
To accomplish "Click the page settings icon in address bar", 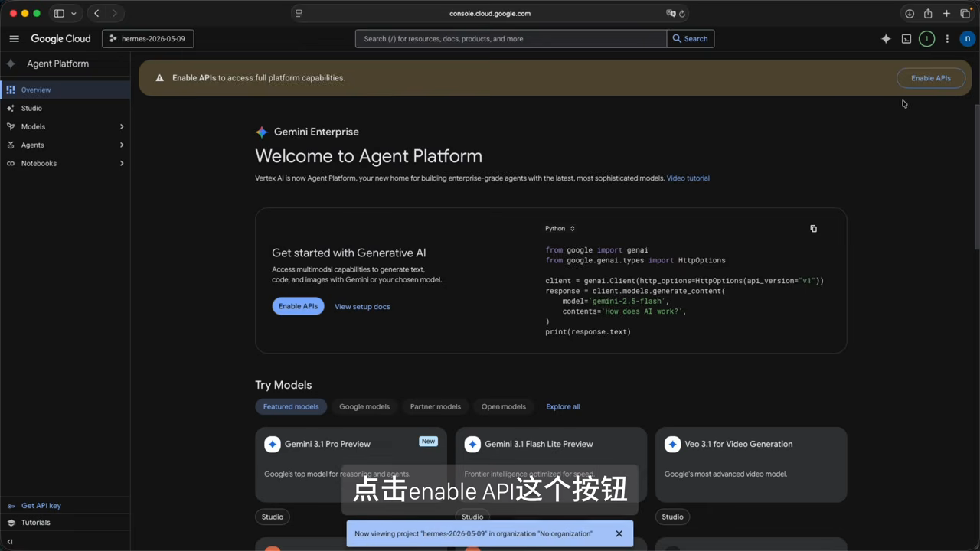I will (x=299, y=13).
